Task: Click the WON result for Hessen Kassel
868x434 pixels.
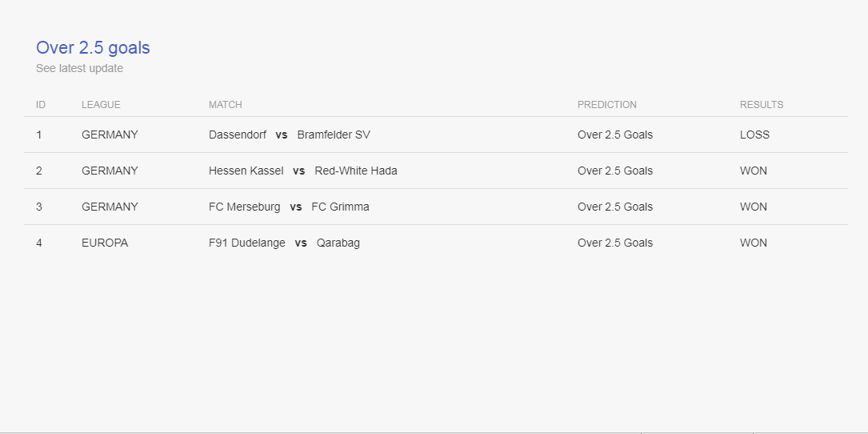Action: tap(754, 171)
